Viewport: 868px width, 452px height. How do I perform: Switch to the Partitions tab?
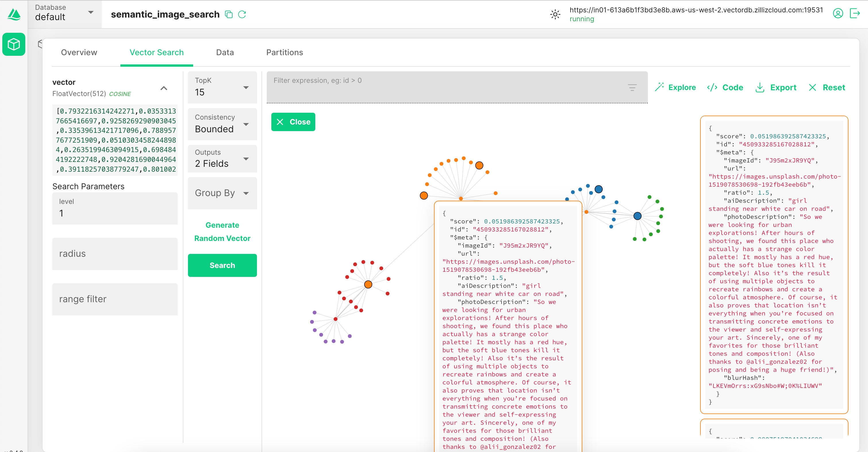click(284, 53)
